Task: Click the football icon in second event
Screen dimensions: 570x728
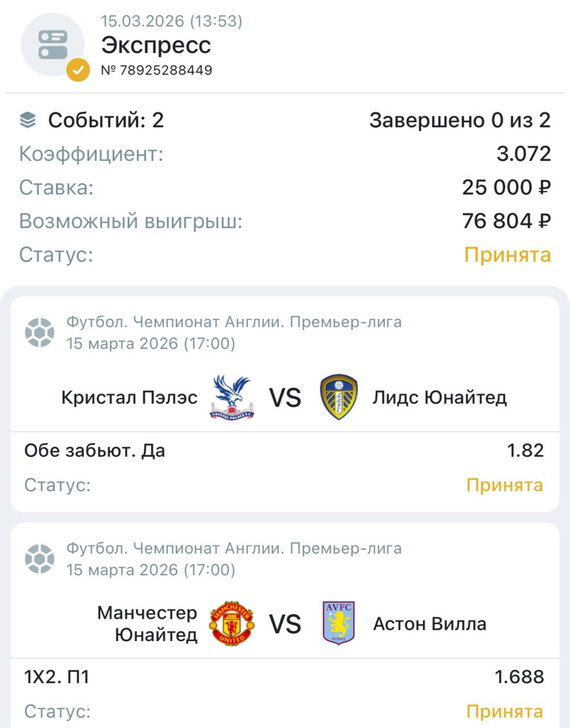Action: [40, 559]
